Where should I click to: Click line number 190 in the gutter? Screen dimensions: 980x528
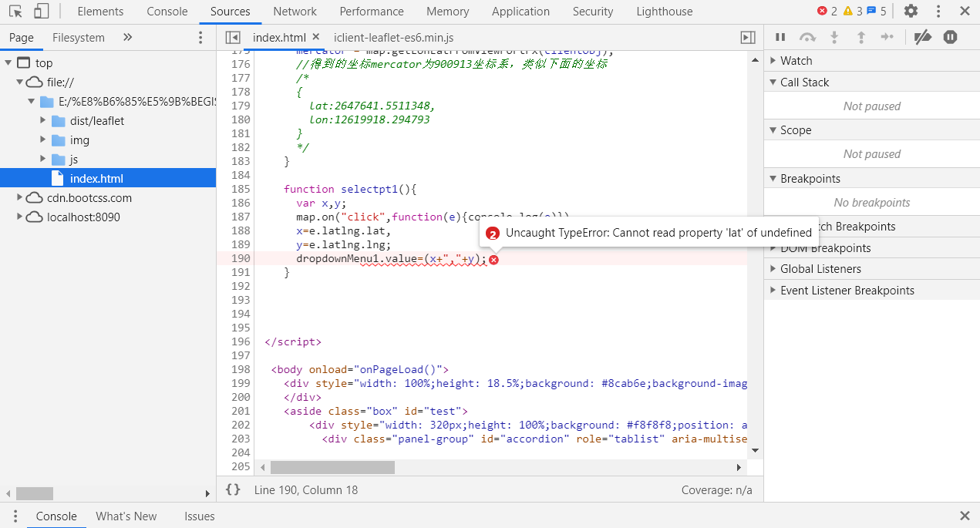click(x=241, y=259)
